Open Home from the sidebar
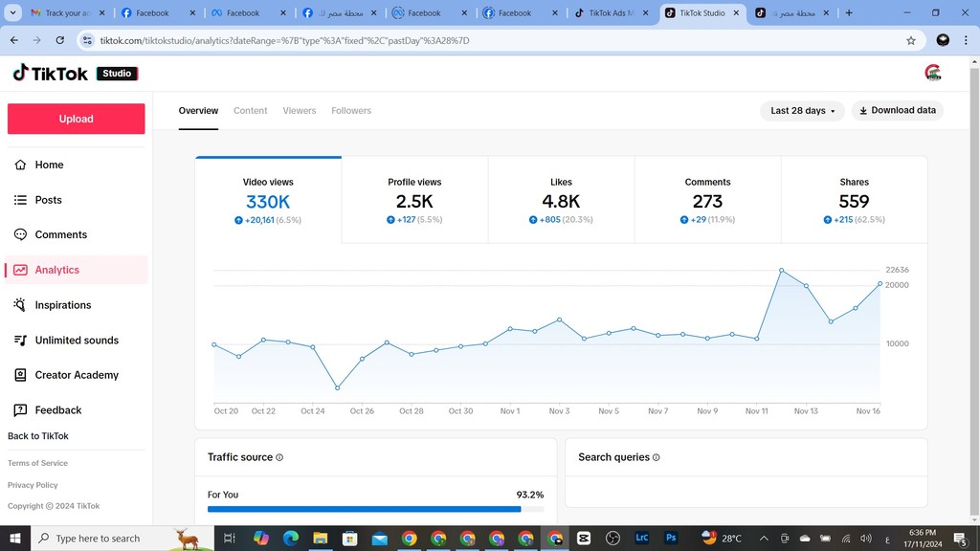 tap(77, 165)
